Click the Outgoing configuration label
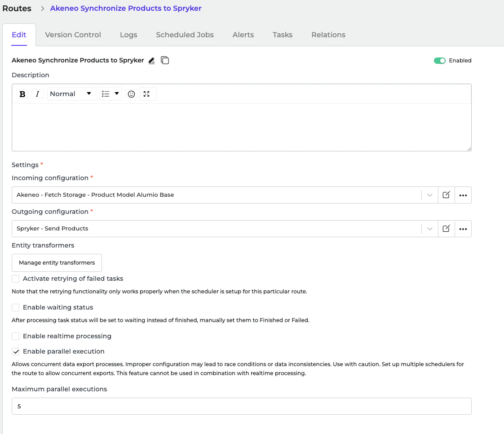 click(x=50, y=212)
